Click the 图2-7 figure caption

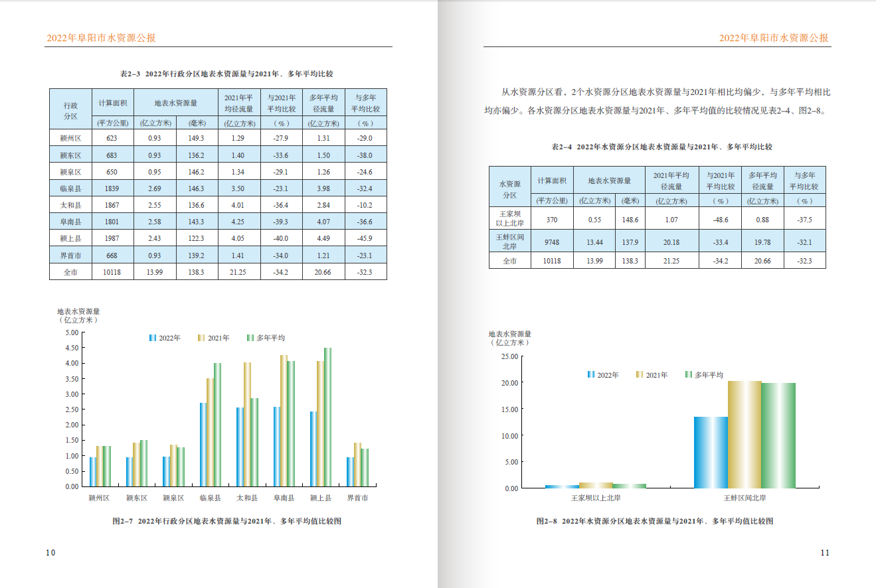pos(230,522)
